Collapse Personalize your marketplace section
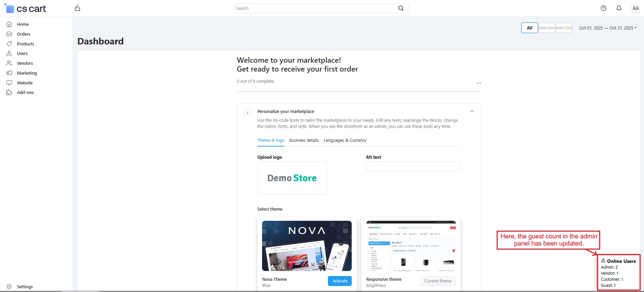 pyautogui.click(x=472, y=112)
